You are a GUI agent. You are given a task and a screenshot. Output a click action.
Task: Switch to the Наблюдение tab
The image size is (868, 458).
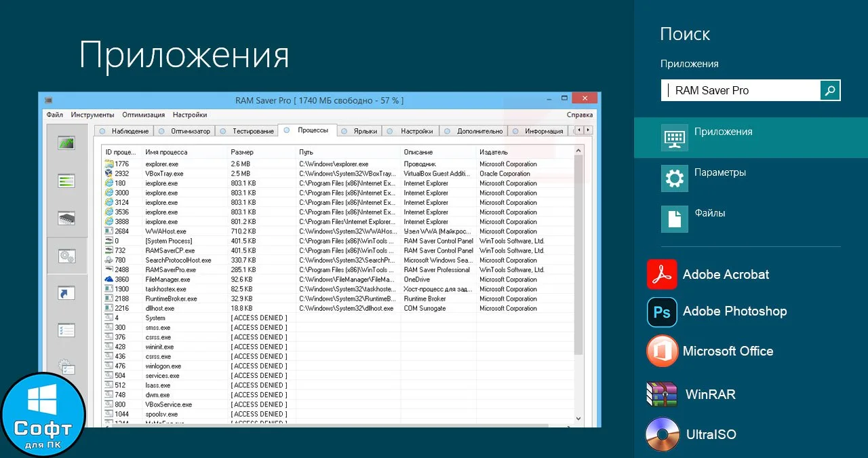click(125, 131)
